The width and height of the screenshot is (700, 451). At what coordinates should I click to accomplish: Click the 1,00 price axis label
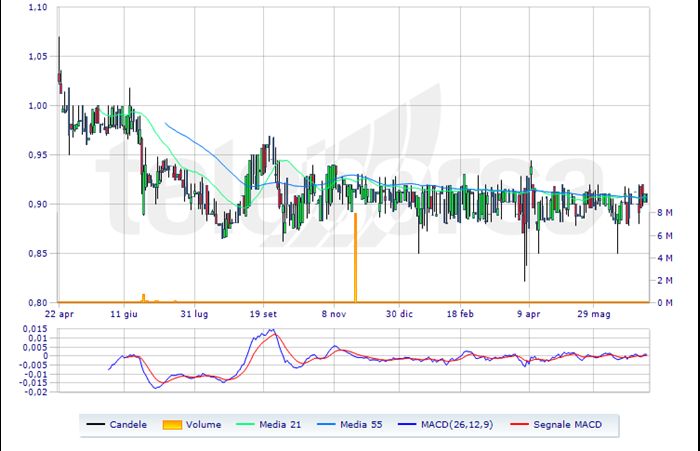point(38,106)
